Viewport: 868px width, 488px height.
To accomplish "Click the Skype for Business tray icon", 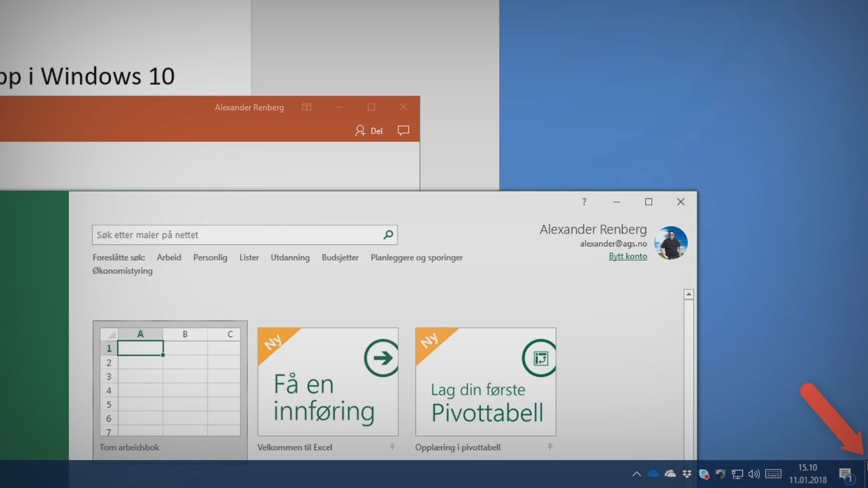I will pyautogui.click(x=704, y=474).
